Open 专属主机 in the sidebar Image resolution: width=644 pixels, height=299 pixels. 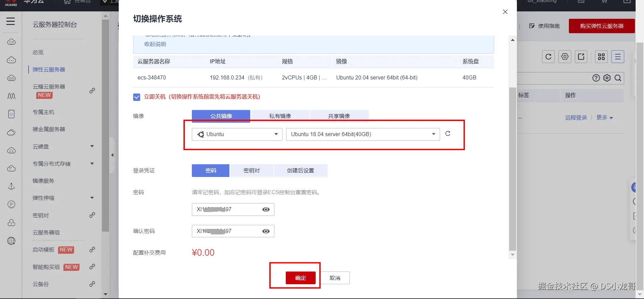[x=43, y=112]
